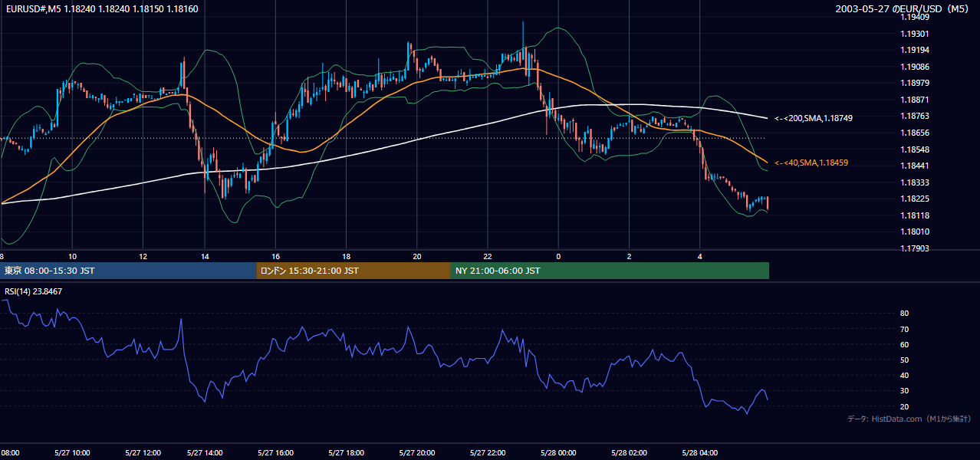Click hour label 22 under the price chart

(488, 256)
